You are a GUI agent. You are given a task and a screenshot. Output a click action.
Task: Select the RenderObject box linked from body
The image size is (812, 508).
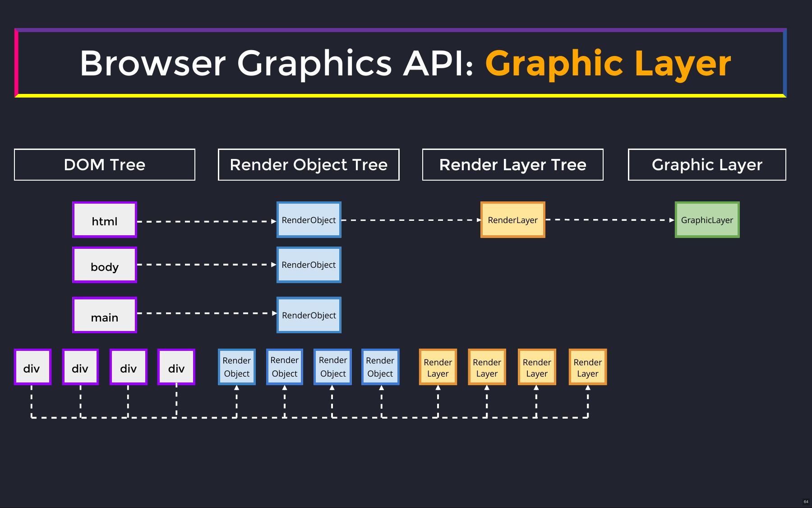coord(309,265)
